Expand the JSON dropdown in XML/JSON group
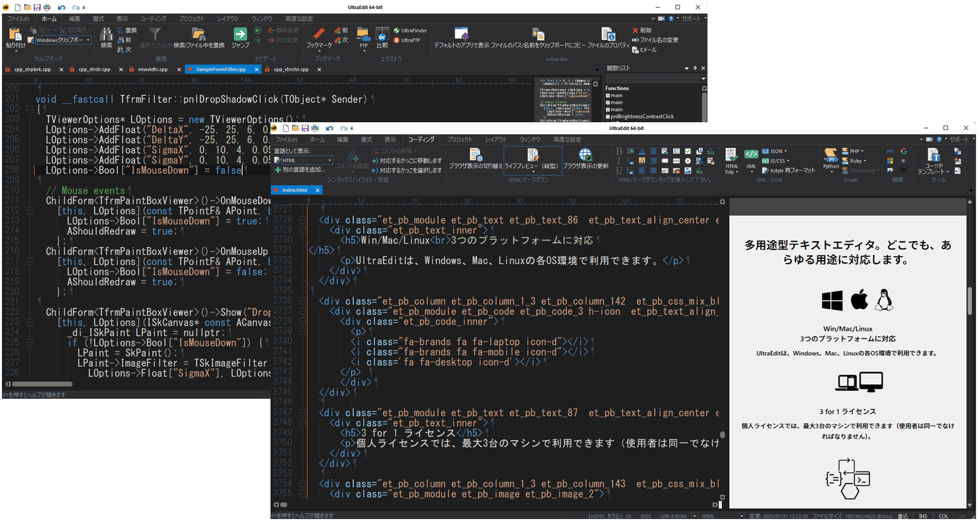 click(785, 151)
